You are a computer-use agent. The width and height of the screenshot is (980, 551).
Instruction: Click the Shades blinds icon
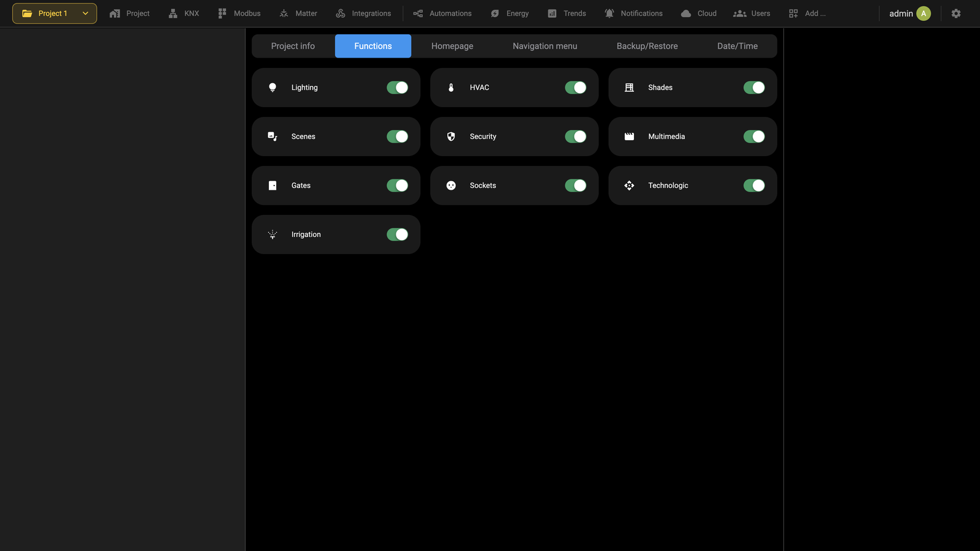[x=629, y=88]
